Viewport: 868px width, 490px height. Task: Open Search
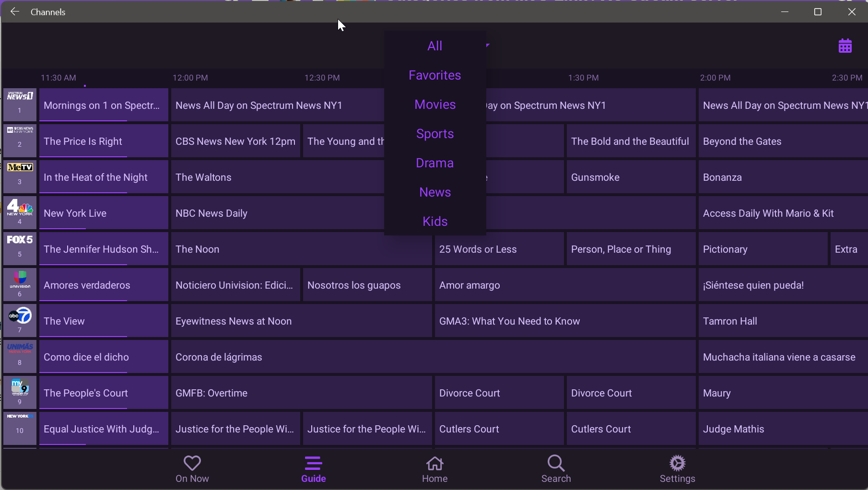555,469
